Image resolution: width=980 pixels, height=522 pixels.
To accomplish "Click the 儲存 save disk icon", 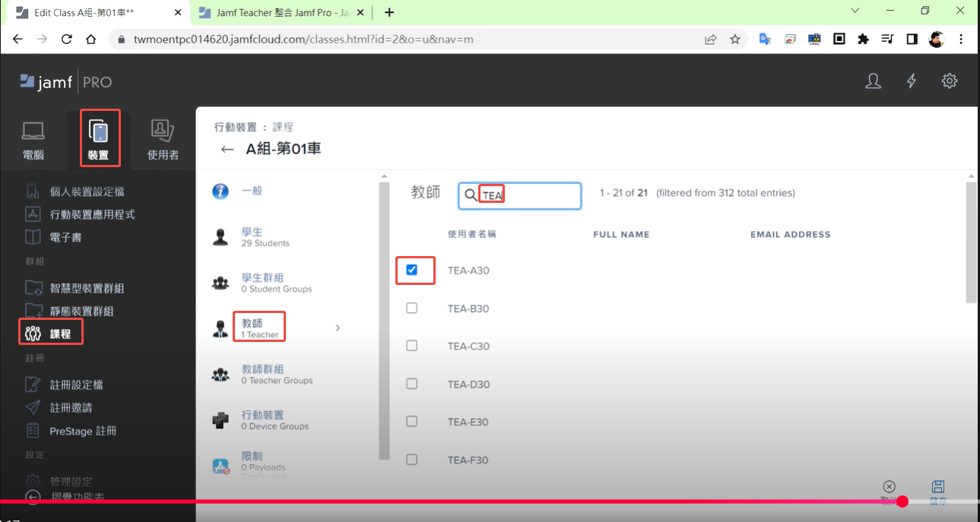I will 938,486.
